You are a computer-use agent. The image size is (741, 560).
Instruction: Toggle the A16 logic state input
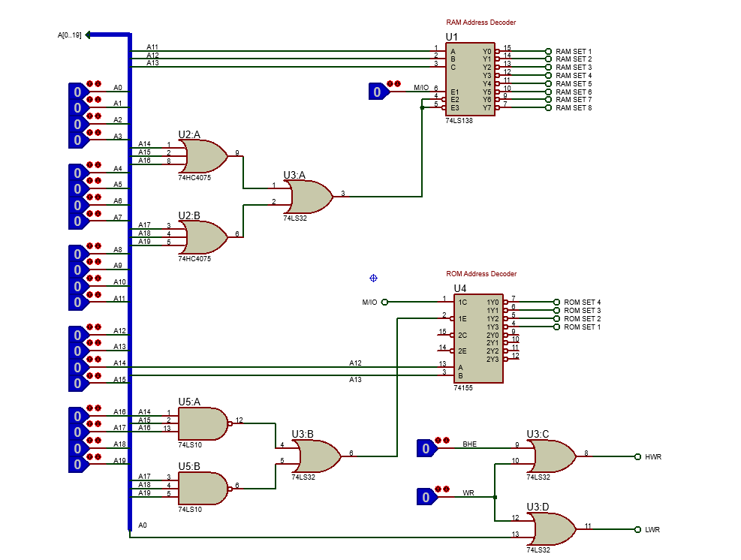coord(77,417)
